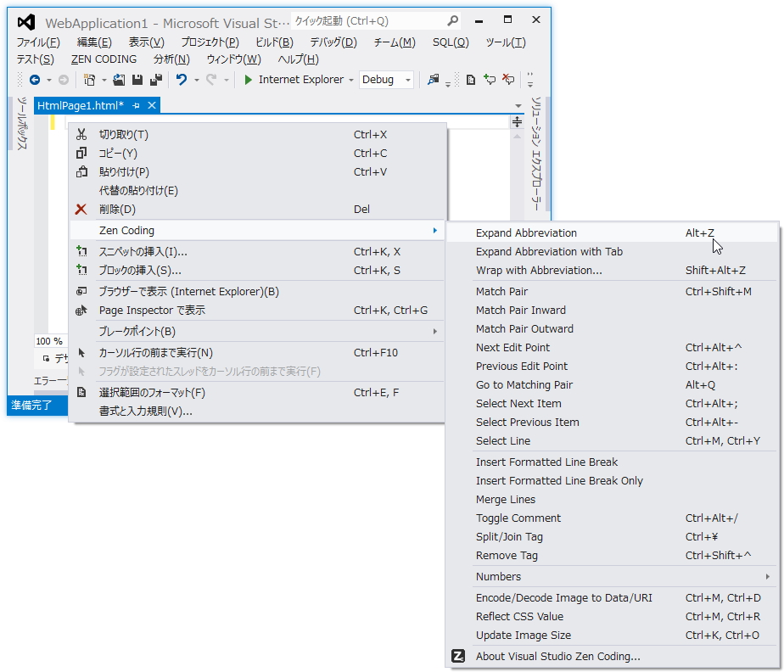
Task: Switch to the HtmlPage1.html tab
Action: pos(81,106)
